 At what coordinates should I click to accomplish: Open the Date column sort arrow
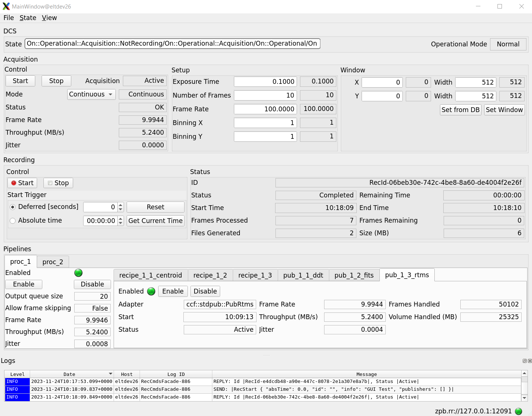110,374
